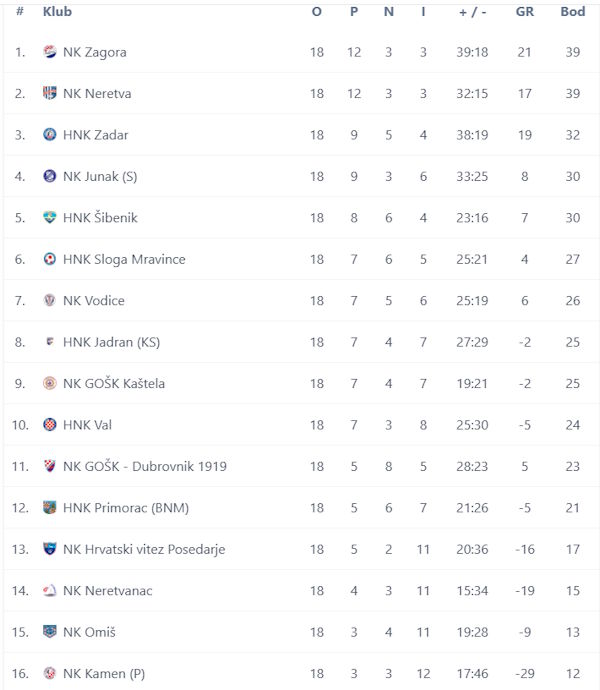Click the HNK Val checkered crest icon

coord(50,425)
